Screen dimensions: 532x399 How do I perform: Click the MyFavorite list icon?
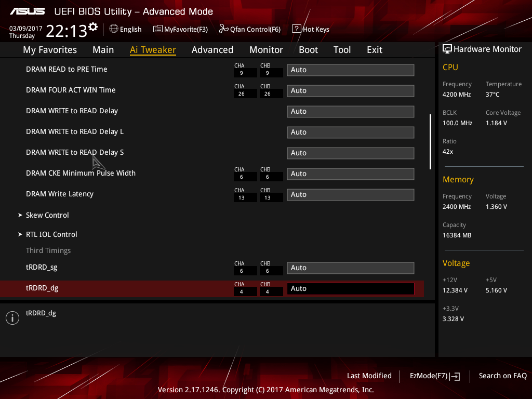[x=158, y=29]
